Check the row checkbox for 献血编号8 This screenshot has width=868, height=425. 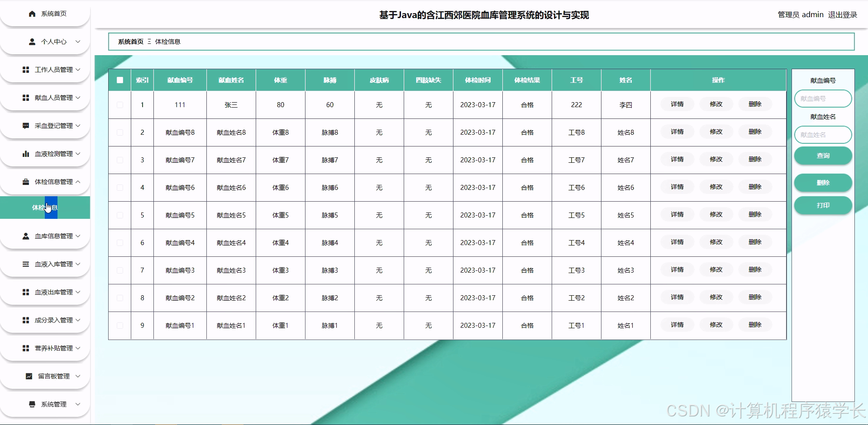tap(120, 132)
